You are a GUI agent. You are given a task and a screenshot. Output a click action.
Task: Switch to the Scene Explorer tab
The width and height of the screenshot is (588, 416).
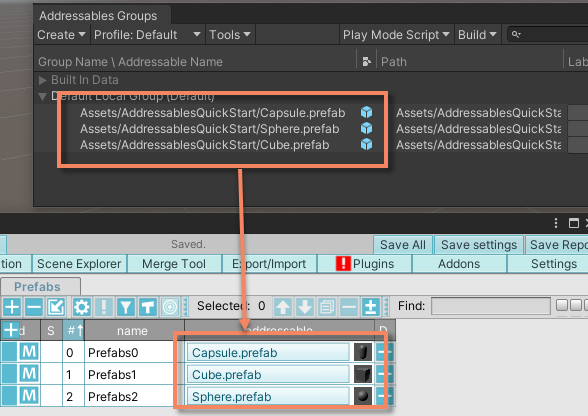point(79,264)
